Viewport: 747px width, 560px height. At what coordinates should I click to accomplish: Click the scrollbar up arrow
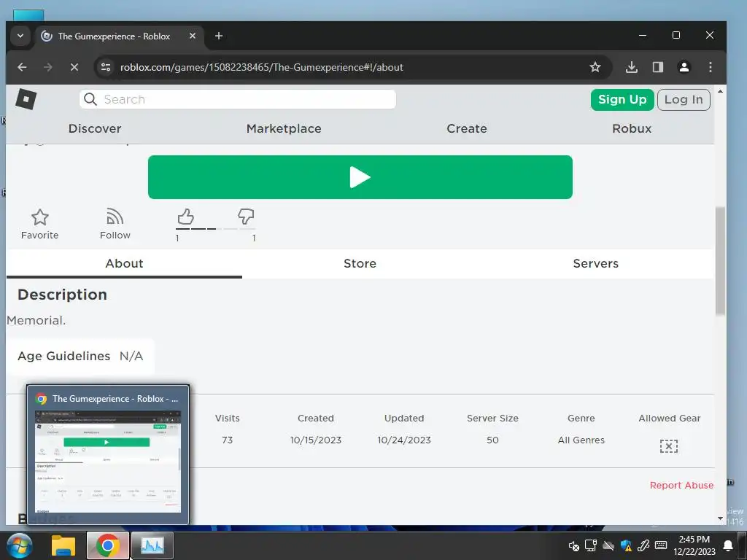720,91
